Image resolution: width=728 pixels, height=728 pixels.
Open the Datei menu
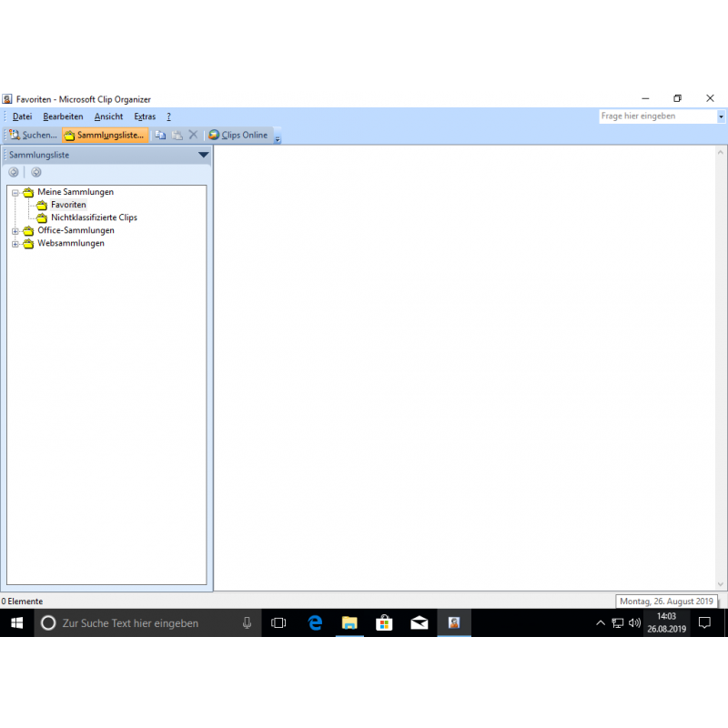point(22,116)
